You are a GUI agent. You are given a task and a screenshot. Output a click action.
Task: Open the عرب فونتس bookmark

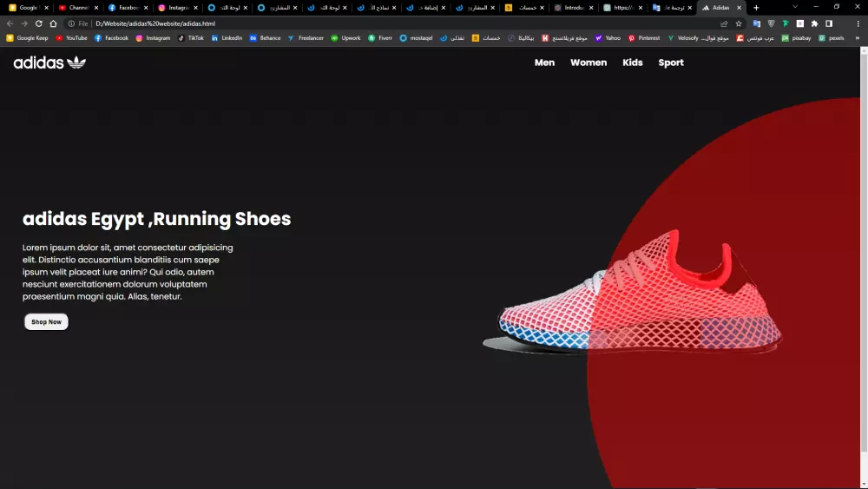755,38
